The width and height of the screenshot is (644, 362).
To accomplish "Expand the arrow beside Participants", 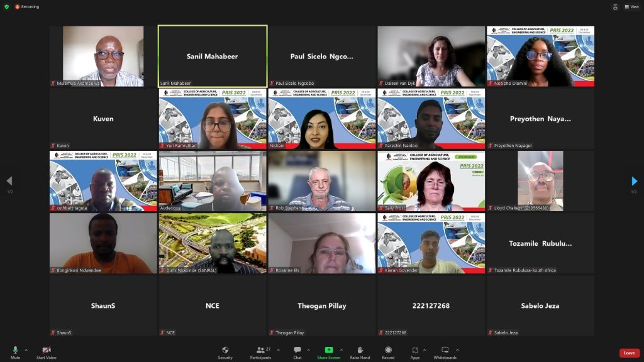I will click(278, 350).
